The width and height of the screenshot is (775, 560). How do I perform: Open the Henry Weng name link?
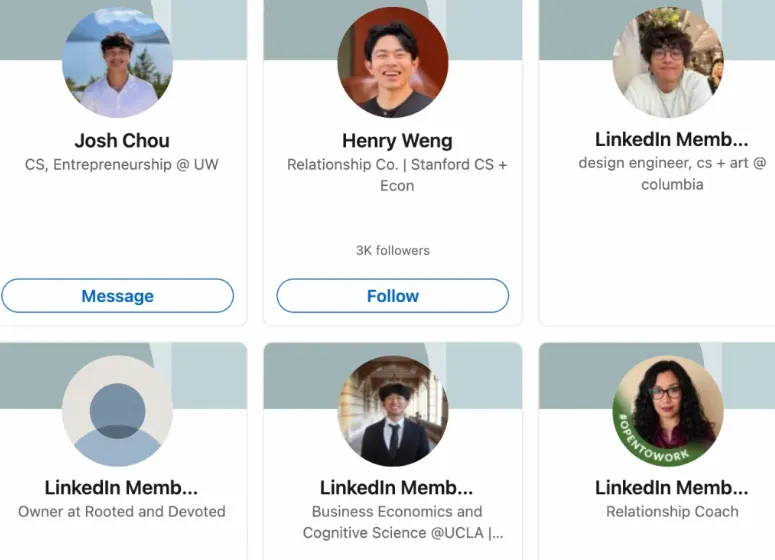pos(397,141)
